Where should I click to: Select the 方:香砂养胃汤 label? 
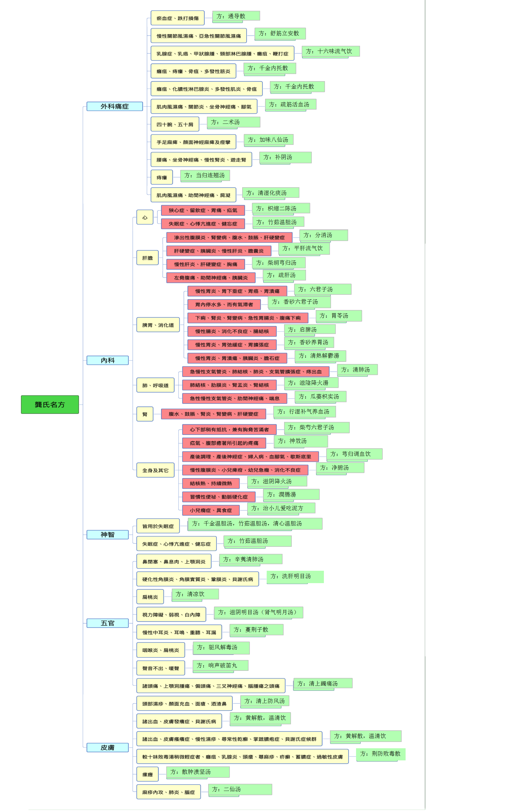point(309,342)
